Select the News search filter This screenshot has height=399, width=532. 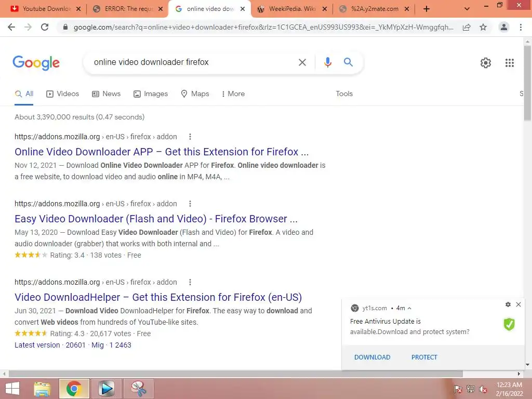(x=106, y=94)
